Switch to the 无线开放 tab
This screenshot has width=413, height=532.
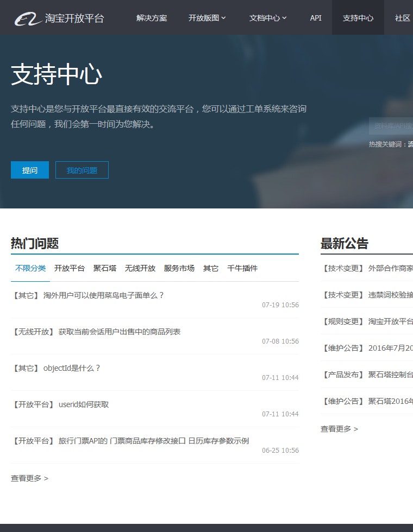click(x=140, y=268)
